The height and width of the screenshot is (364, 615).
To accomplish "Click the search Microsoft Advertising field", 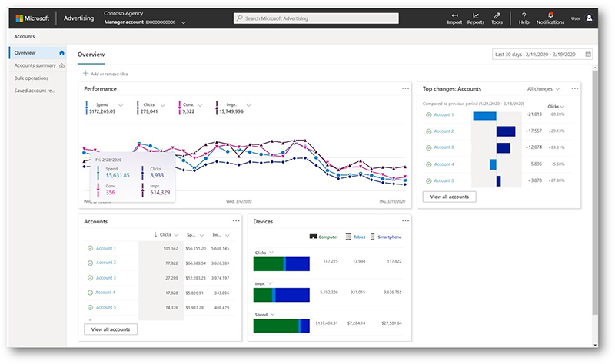I will coord(316,18).
